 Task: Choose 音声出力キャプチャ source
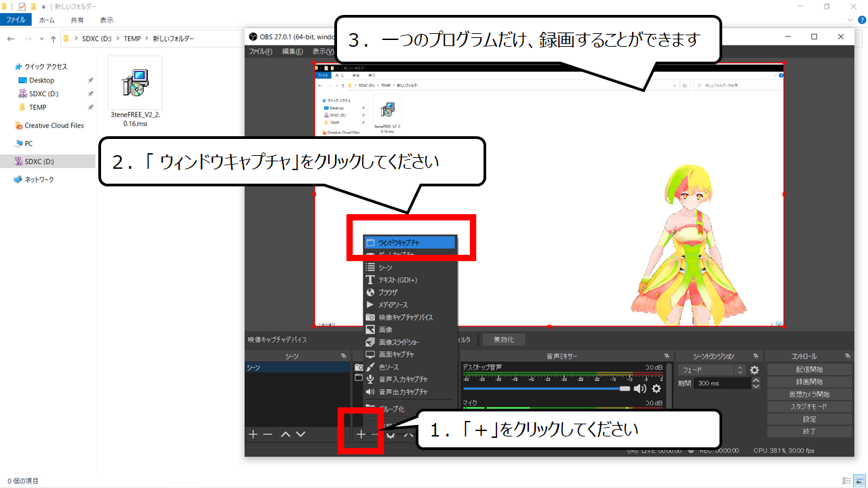(x=410, y=392)
